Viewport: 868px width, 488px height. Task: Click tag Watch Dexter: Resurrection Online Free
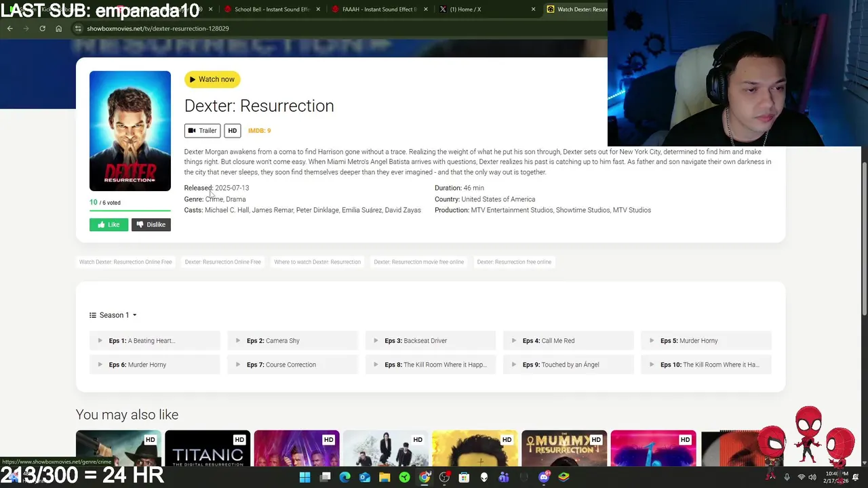(125, 262)
